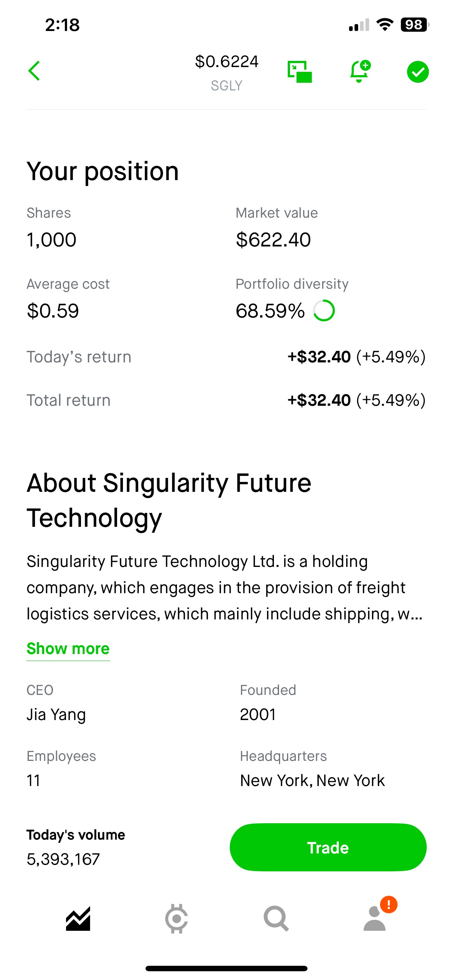Tap the SGLY ticker price header
453x980 pixels.
pos(226,71)
